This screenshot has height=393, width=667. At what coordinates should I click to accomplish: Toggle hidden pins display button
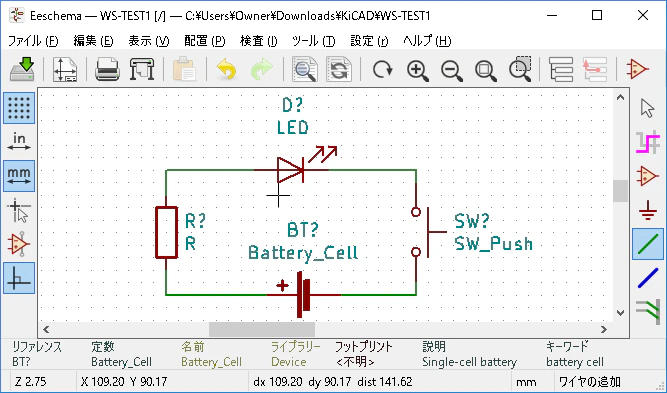(x=19, y=244)
